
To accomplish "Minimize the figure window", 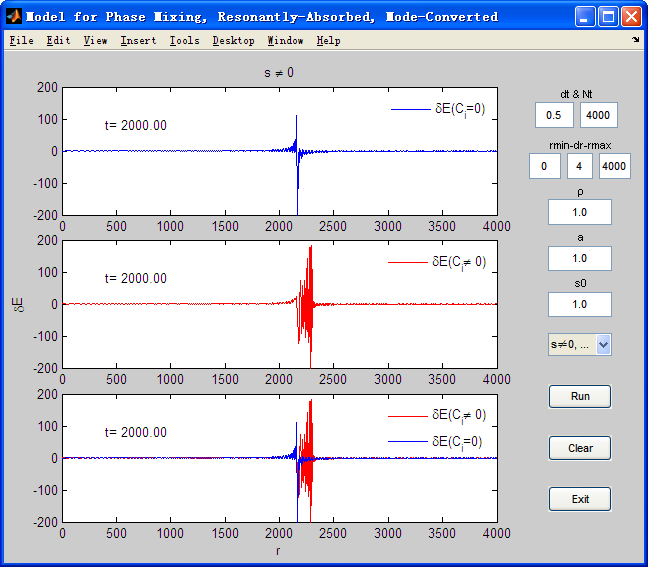I will [x=585, y=17].
